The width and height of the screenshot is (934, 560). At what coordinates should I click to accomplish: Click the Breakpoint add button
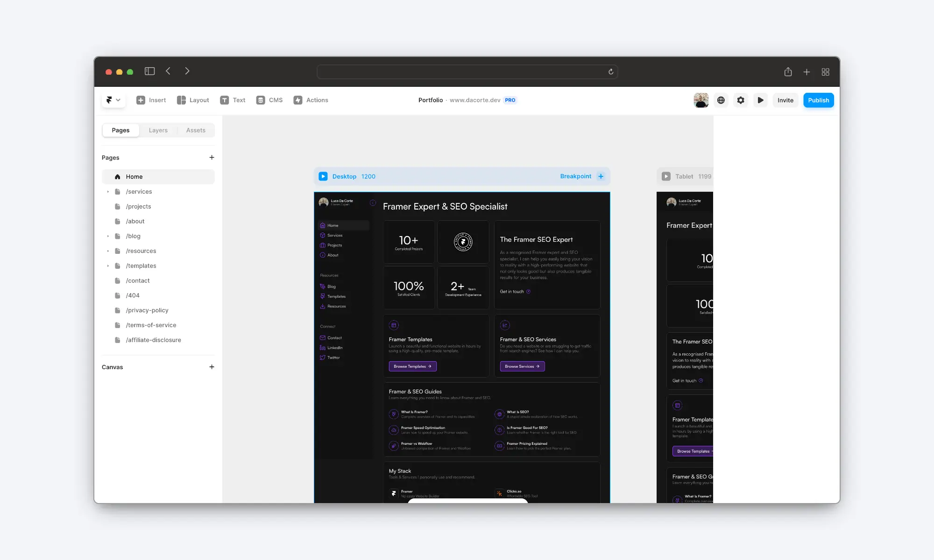click(x=601, y=176)
